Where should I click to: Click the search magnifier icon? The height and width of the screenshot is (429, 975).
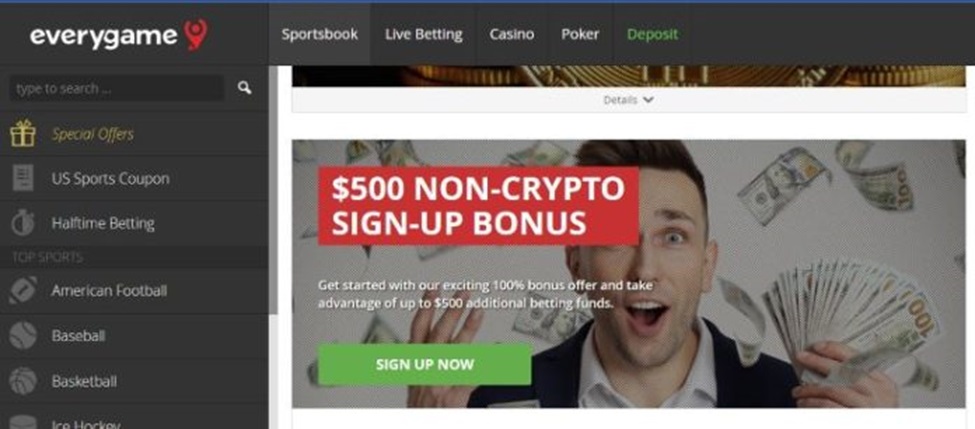244,88
